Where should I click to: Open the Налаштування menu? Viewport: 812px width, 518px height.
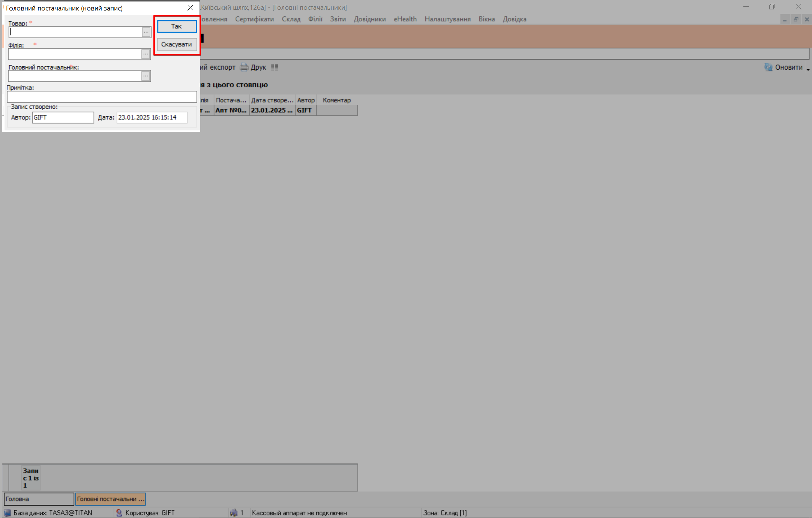(447, 19)
